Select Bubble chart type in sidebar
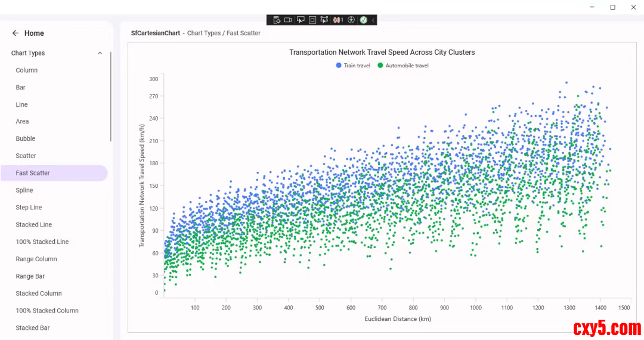Image resolution: width=644 pixels, height=340 pixels. click(26, 138)
